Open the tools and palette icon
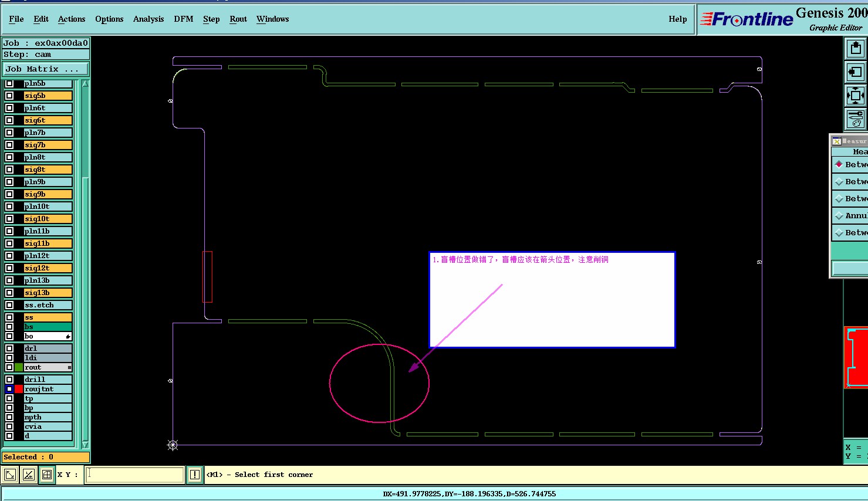The image size is (868, 501). pyautogui.click(x=855, y=119)
